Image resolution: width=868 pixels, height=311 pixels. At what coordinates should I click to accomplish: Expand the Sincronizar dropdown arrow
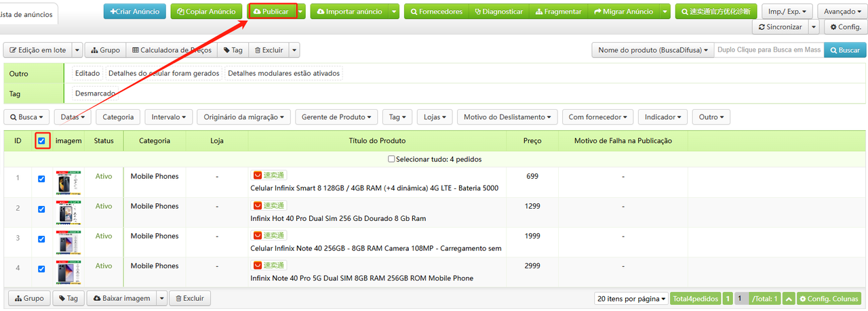(814, 27)
